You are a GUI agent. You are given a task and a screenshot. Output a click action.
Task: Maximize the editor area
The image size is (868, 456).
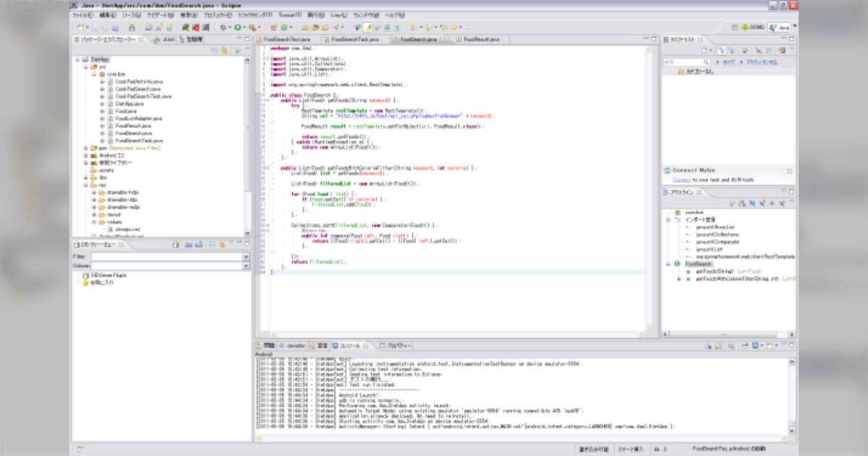pyautogui.click(x=654, y=38)
